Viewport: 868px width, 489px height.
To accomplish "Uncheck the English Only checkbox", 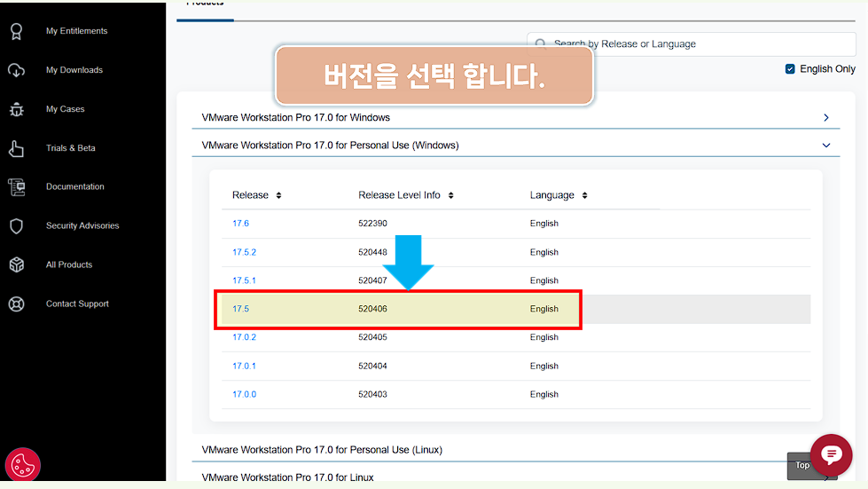I will (x=790, y=68).
